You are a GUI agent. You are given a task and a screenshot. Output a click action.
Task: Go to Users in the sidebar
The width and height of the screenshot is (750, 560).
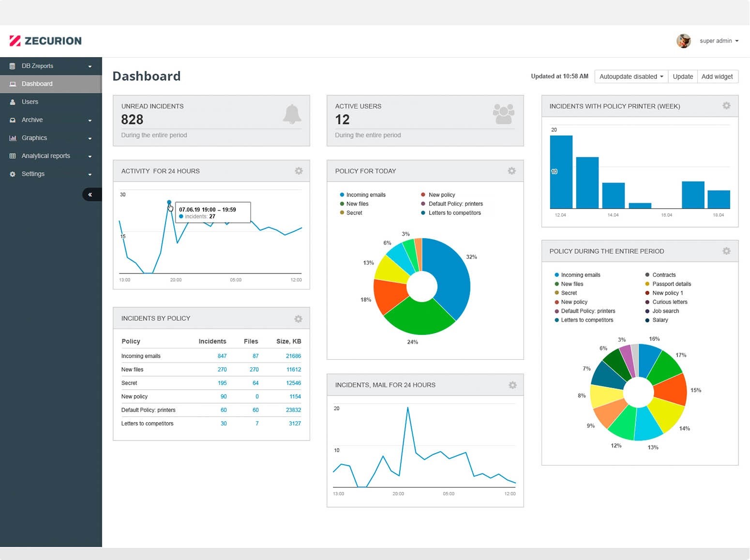coord(30,102)
